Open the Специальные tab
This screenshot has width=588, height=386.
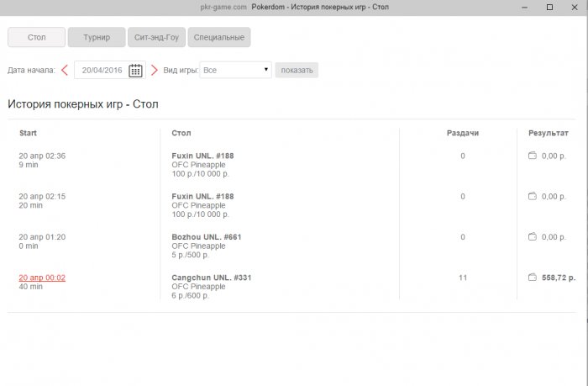[219, 37]
